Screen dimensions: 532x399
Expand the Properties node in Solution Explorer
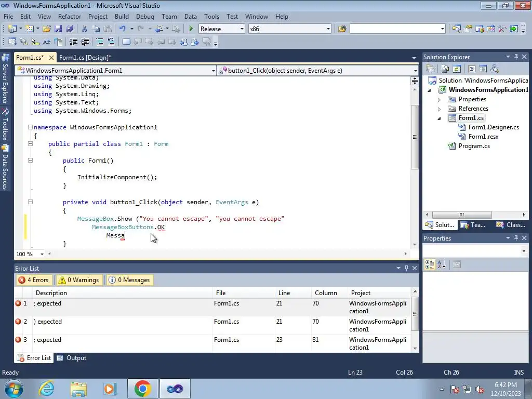(x=439, y=100)
